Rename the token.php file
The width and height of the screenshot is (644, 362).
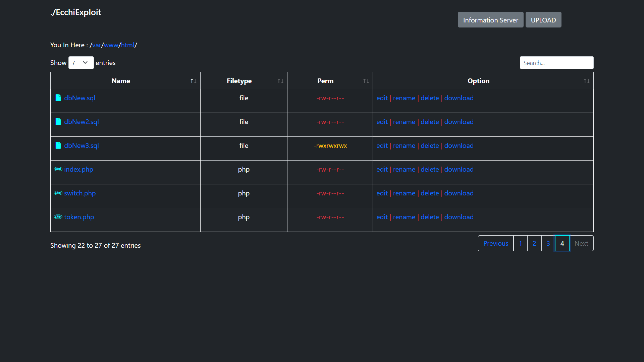[x=404, y=217]
